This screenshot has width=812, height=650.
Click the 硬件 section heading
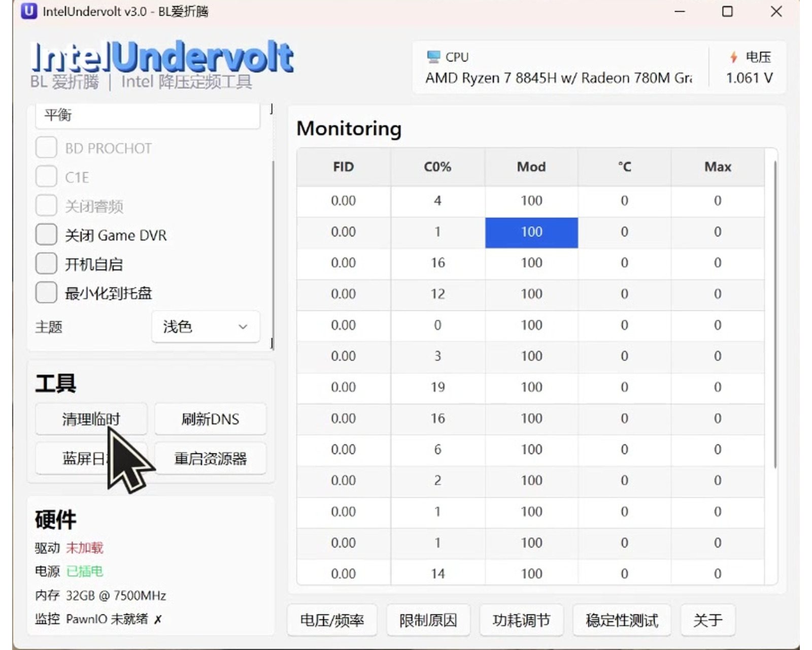tap(56, 519)
